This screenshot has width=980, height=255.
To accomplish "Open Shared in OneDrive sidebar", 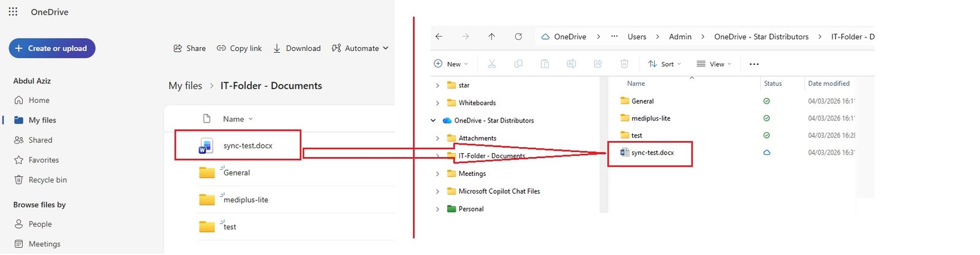I will [40, 140].
